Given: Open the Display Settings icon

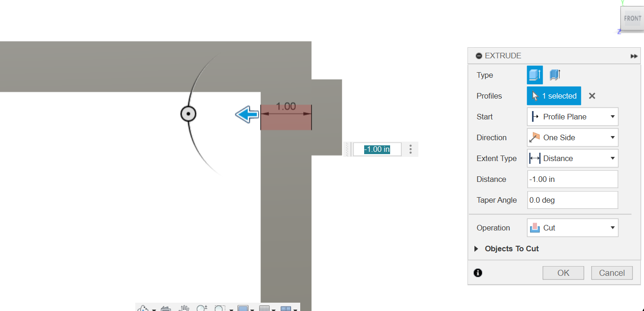Looking at the screenshot, I should (x=243, y=309).
